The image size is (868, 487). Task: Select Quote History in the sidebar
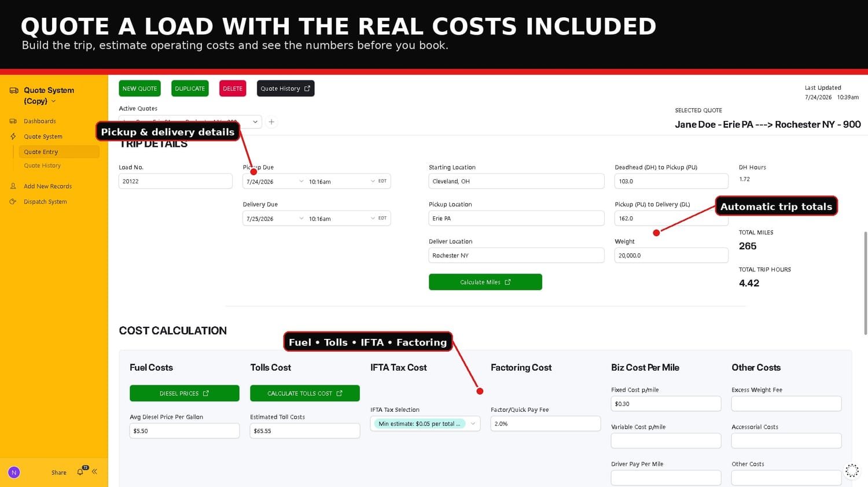point(42,166)
